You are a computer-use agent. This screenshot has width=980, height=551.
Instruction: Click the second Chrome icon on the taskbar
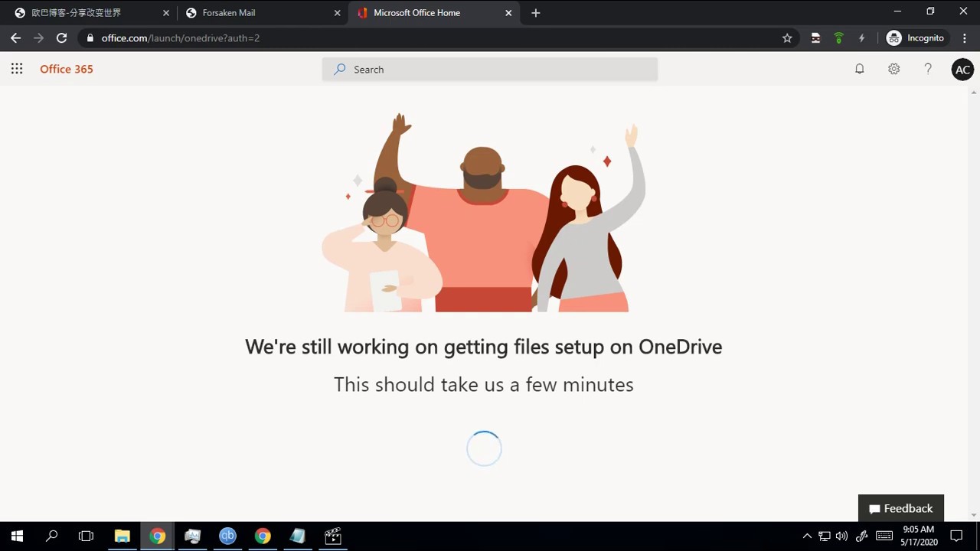(263, 536)
